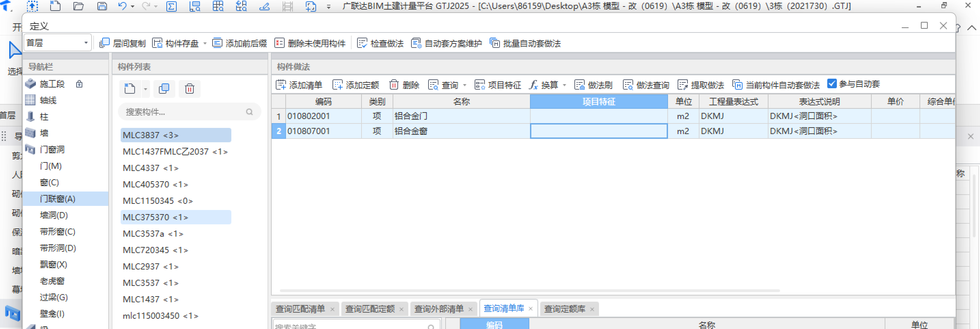980x329 pixels.
Task: Click the new component icon in 构件列表
Action: pos(130,88)
